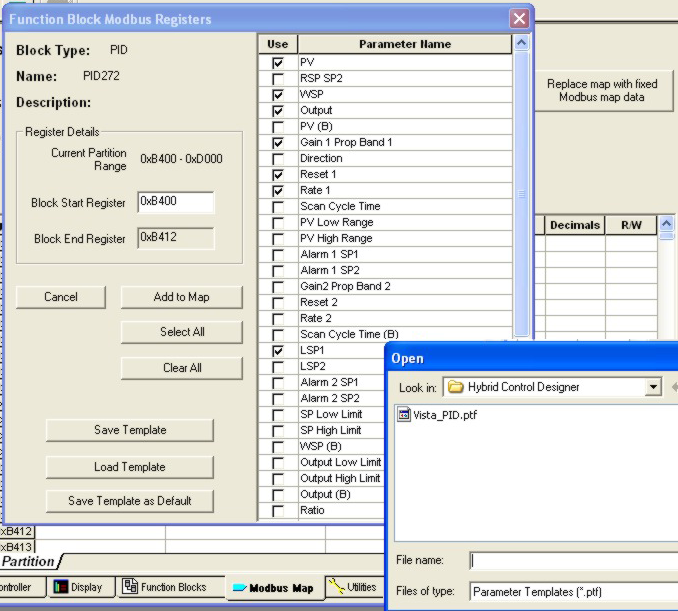Select the Modbus Map tab
678x611 pixels.
point(272,588)
